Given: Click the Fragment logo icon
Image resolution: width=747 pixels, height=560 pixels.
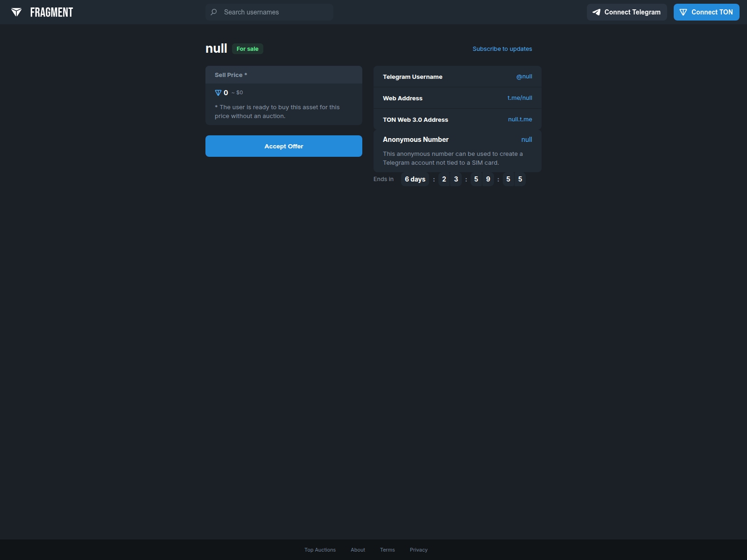Looking at the screenshot, I should tap(16, 12).
